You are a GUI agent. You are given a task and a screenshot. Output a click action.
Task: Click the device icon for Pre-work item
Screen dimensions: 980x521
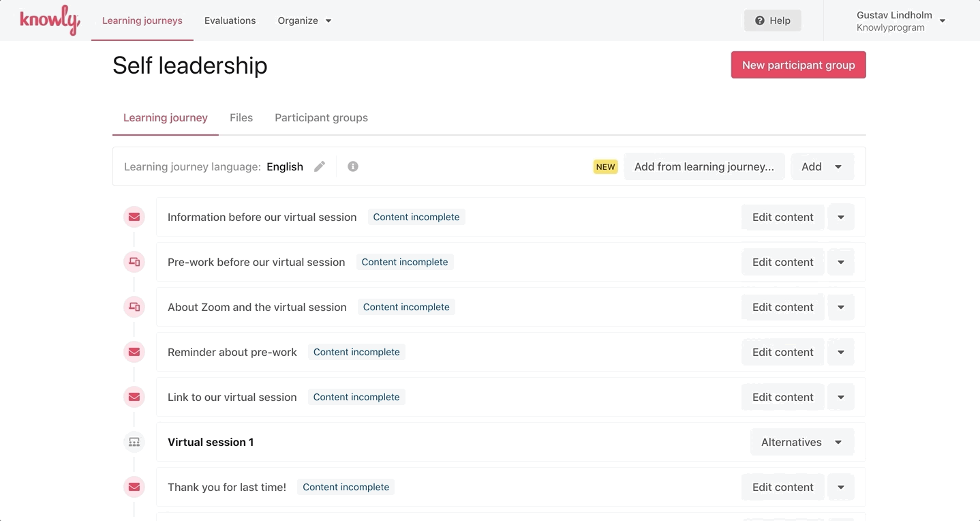tap(134, 262)
